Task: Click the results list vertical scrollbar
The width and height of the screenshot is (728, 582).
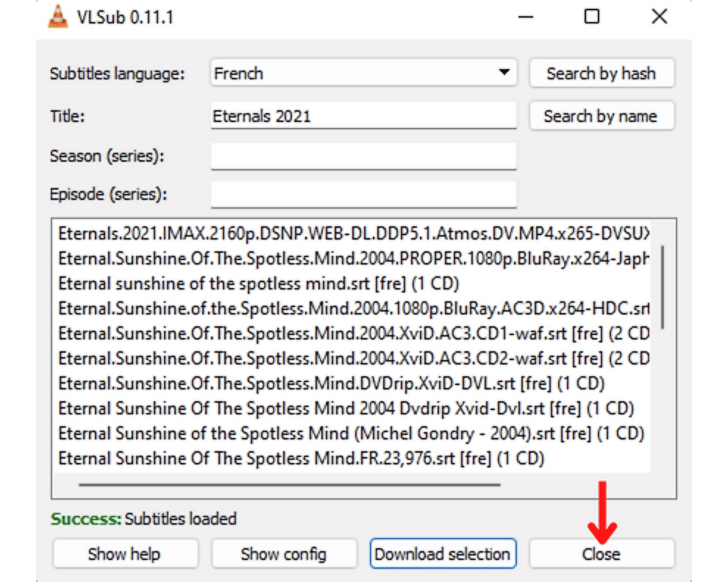Action: click(663, 287)
